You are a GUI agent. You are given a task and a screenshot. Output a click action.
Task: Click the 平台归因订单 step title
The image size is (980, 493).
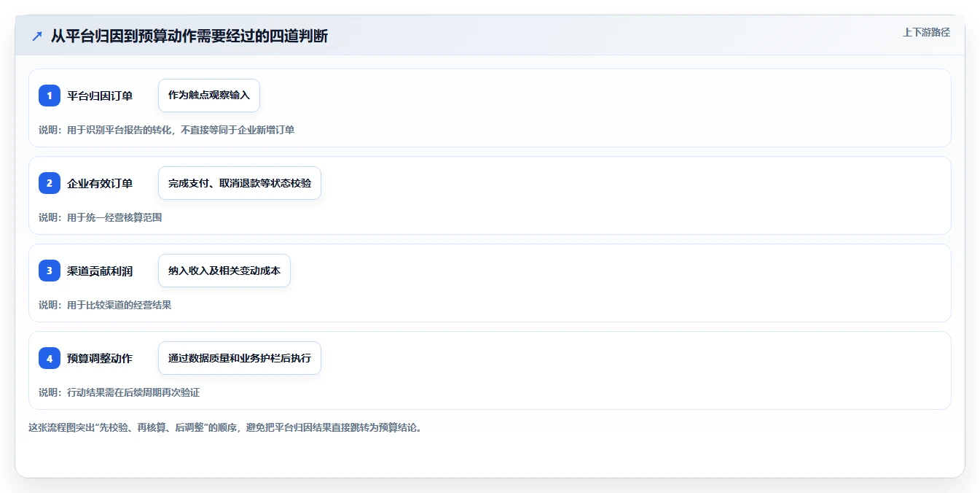100,96
